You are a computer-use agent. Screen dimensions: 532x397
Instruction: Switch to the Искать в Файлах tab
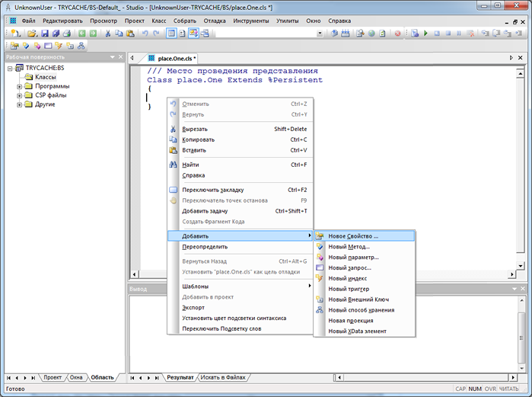[223, 377]
